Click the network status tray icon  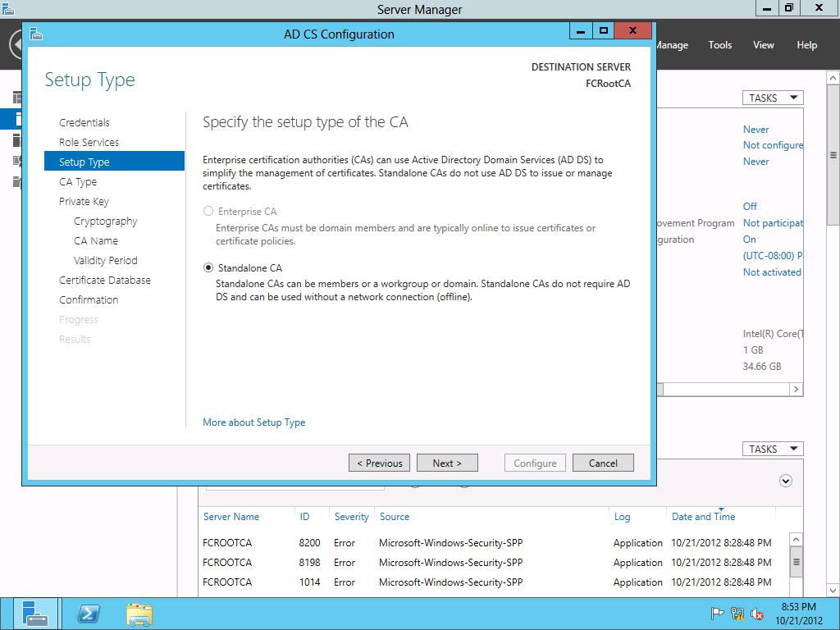737,614
